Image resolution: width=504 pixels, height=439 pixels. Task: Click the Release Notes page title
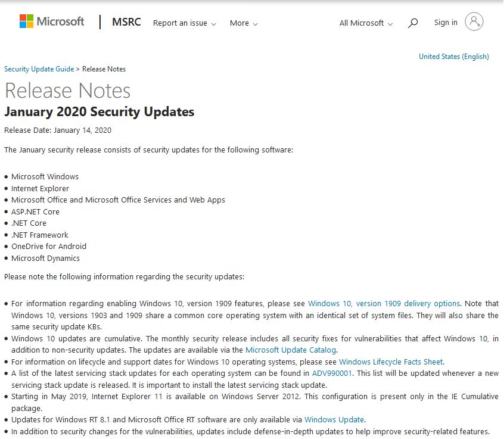point(67,91)
